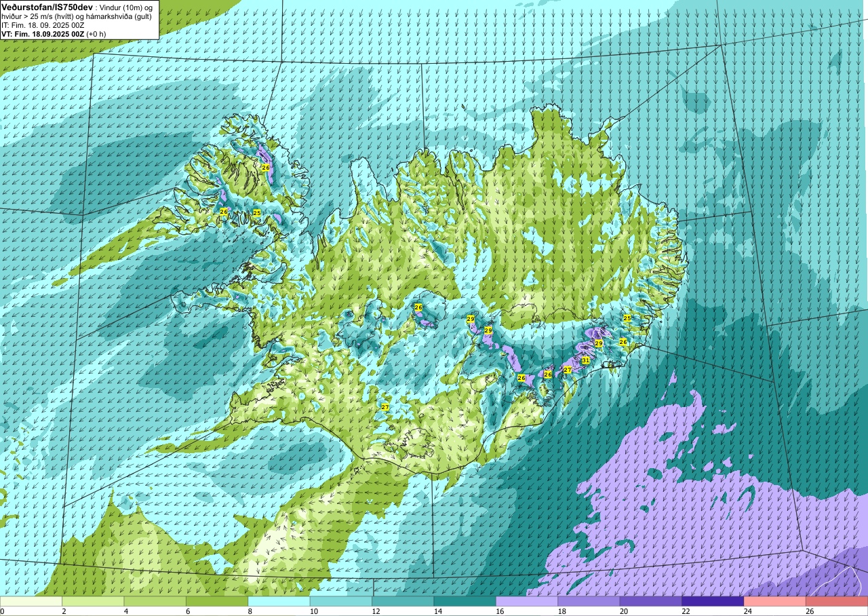Click the legend scale value 14
The image size is (868, 616).
coord(438,611)
